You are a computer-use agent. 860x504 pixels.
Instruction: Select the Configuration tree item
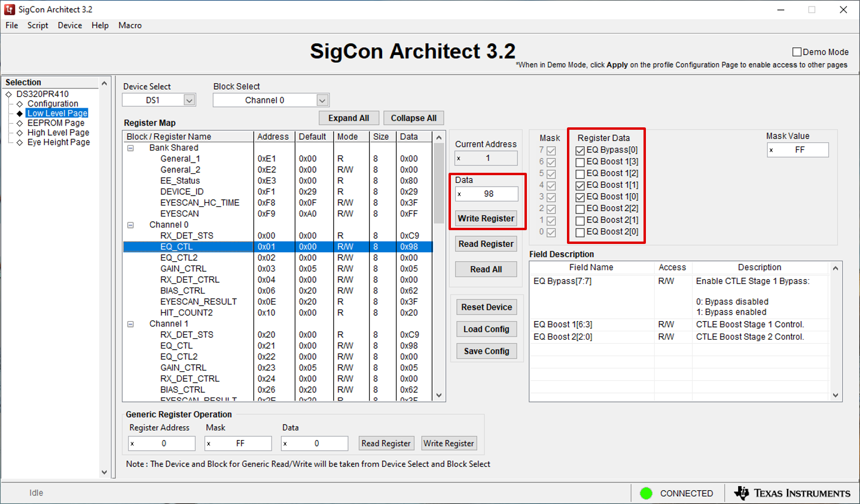pyautogui.click(x=53, y=104)
